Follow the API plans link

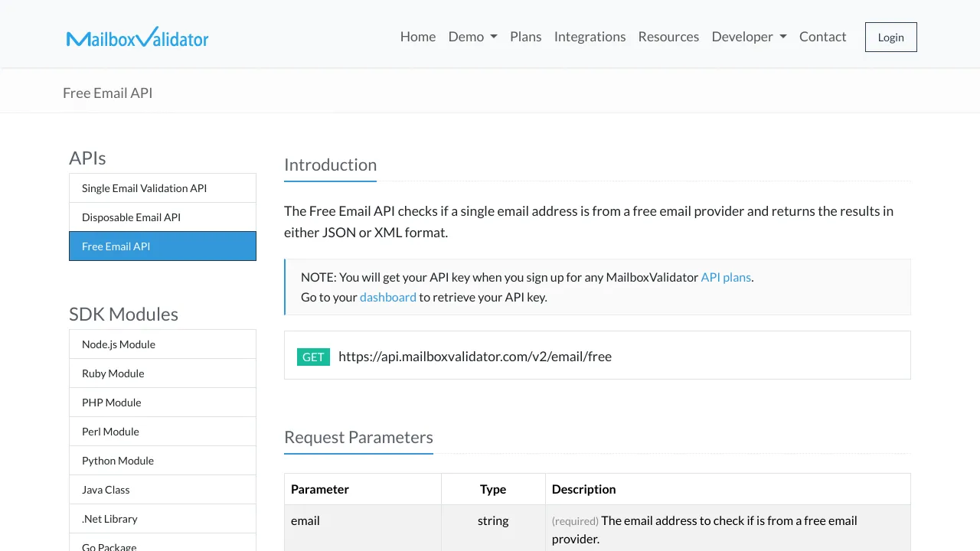726,277
